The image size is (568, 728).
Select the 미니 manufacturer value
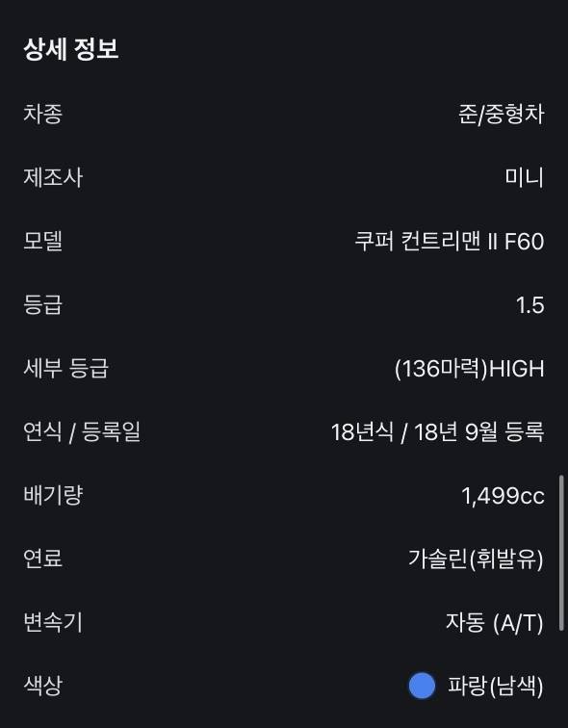525,177
